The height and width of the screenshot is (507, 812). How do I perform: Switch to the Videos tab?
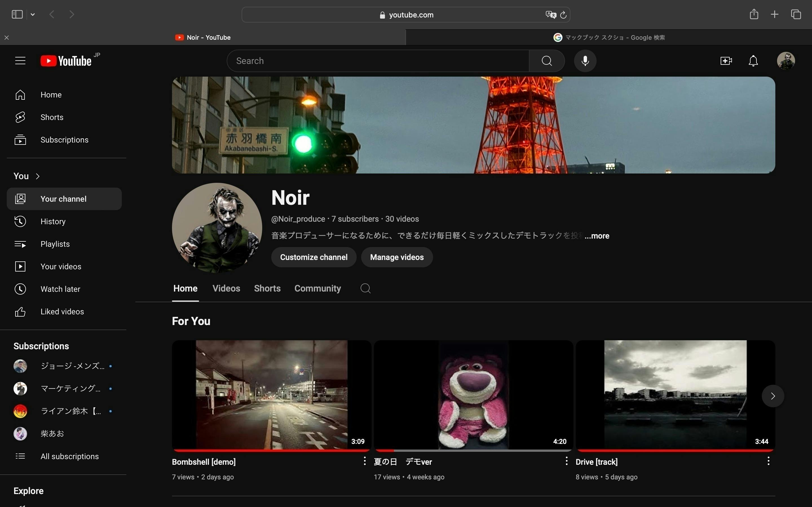pyautogui.click(x=226, y=288)
